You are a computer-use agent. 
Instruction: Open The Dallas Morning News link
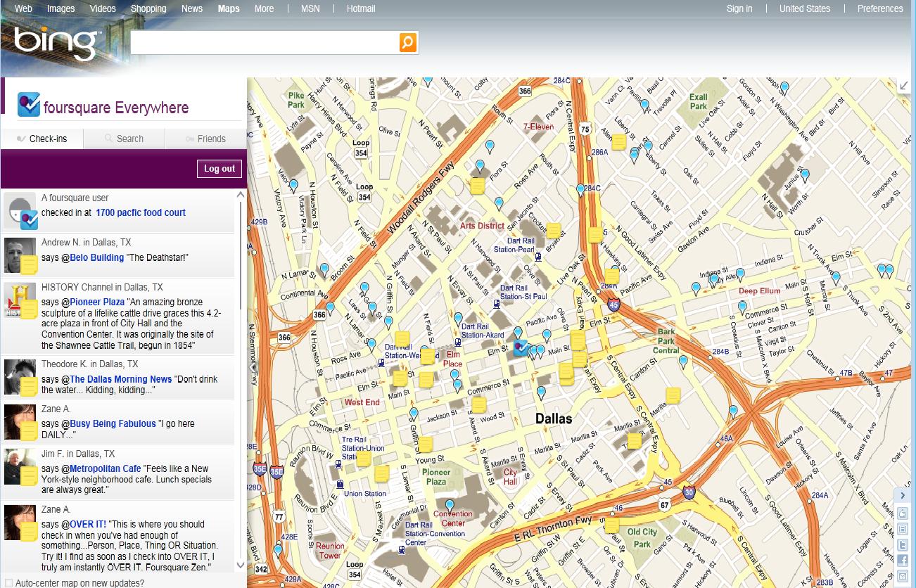[121, 379]
